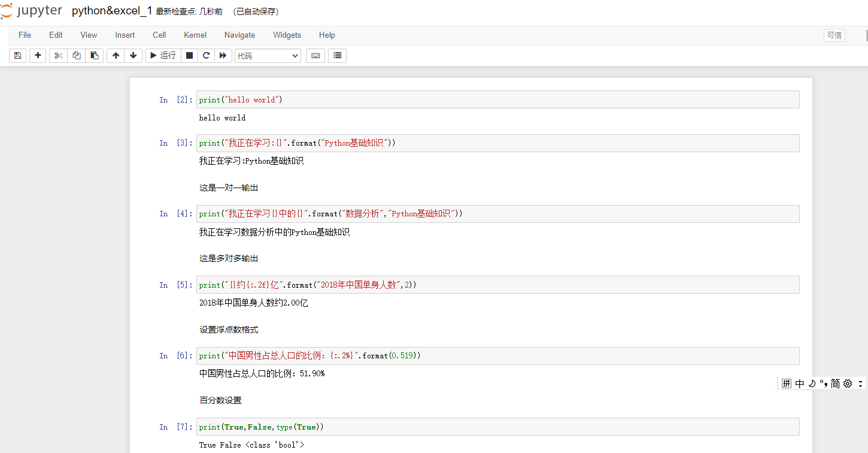
Task: Click the 运行 run button
Action: [x=163, y=56]
